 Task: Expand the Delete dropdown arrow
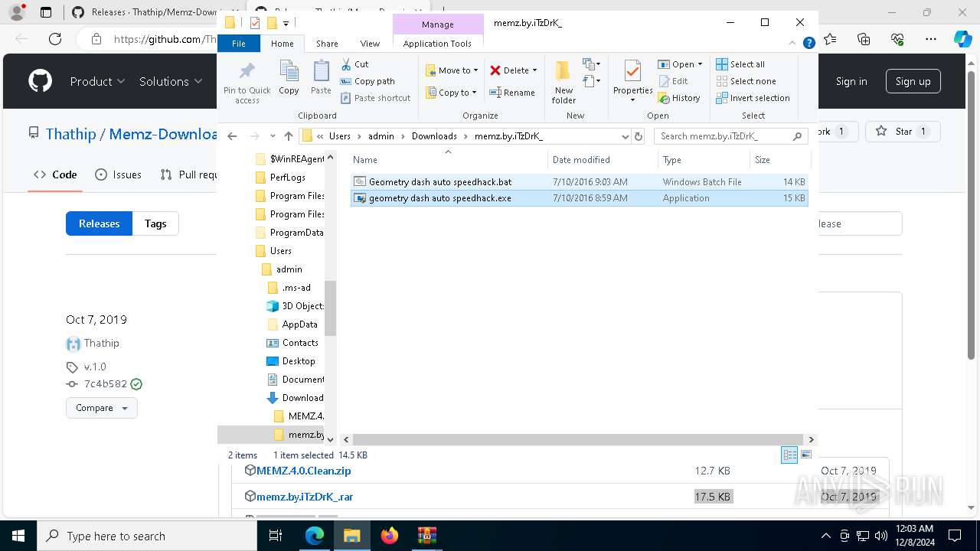534,70
